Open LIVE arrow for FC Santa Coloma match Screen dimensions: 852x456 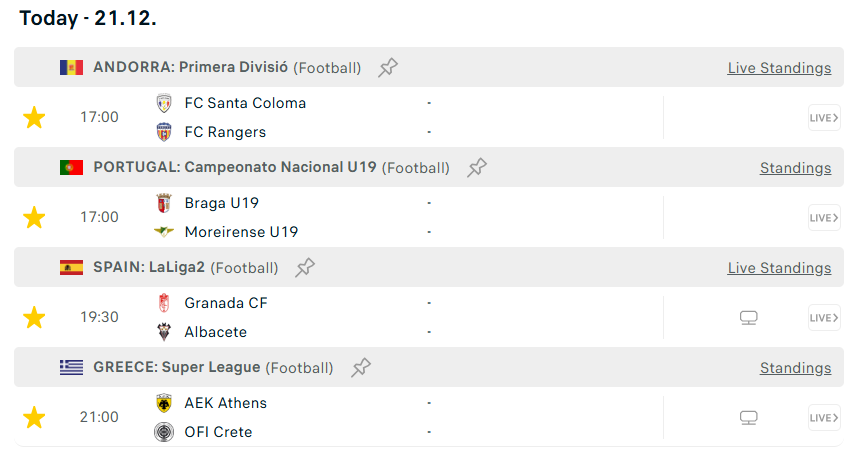point(824,118)
